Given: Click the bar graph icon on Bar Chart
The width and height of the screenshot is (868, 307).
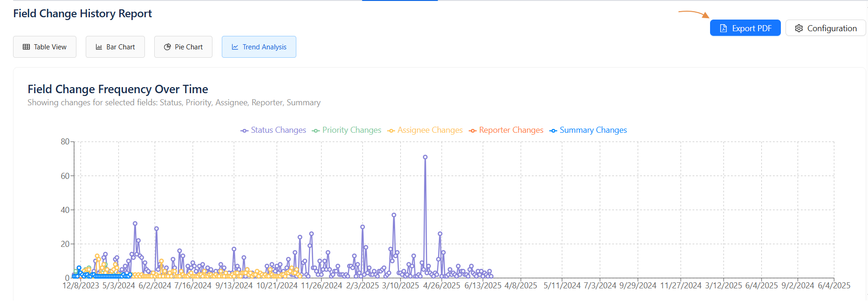Looking at the screenshot, I should [x=99, y=47].
